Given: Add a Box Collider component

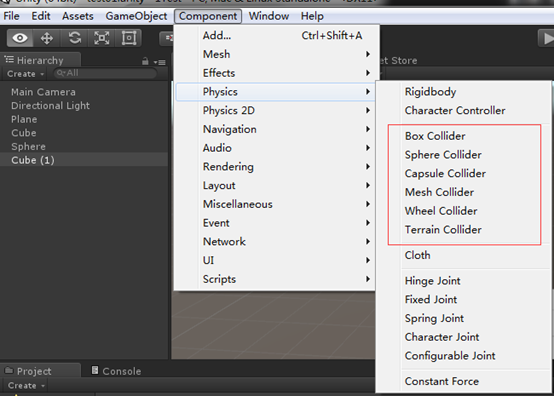Looking at the screenshot, I should pyautogui.click(x=464, y=136).
